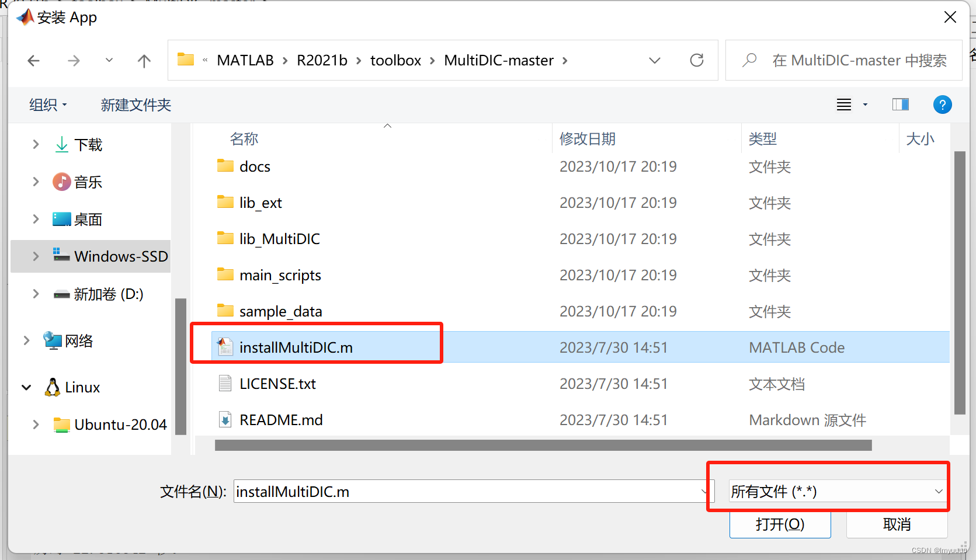Image resolution: width=976 pixels, height=560 pixels.
Task: Click the horizontal scrollbar of file list
Action: coord(543,446)
